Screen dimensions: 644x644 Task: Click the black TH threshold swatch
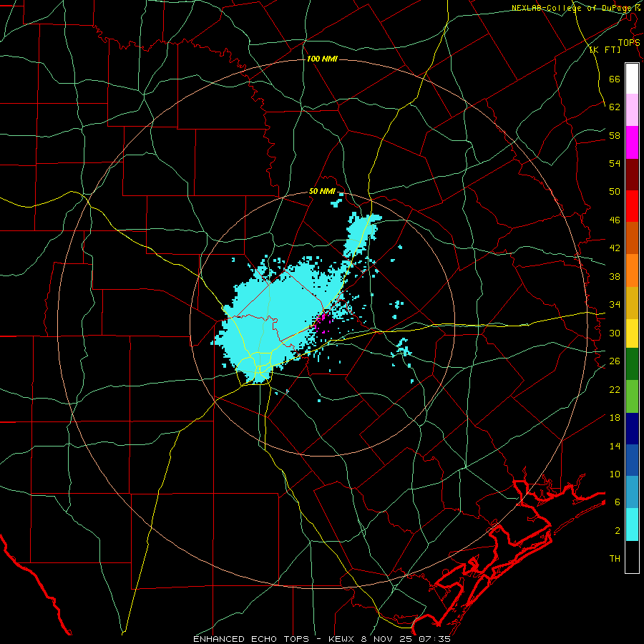(632, 557)
